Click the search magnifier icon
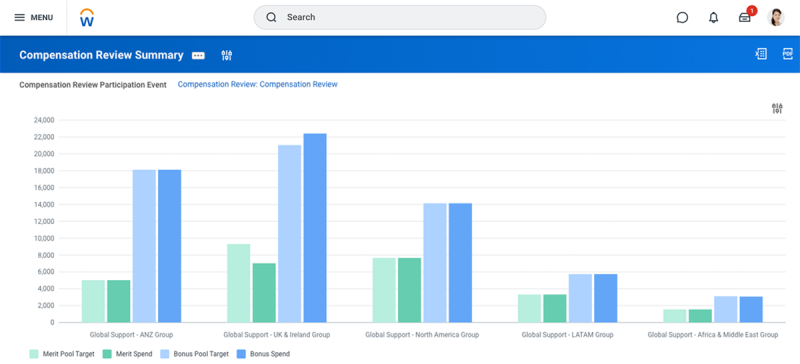Screen dimensions: 800x364 (x=271, y=17)
